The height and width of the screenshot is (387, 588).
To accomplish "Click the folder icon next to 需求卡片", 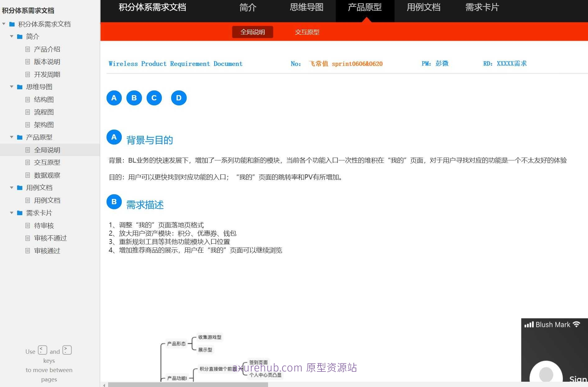I will [x=19, y=213].
